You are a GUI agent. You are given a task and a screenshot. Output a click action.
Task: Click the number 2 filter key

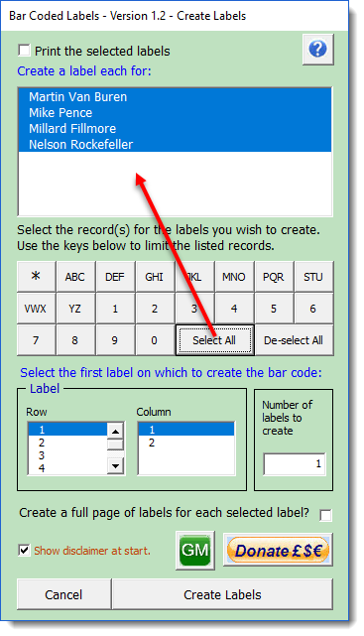tap(155, 309)
